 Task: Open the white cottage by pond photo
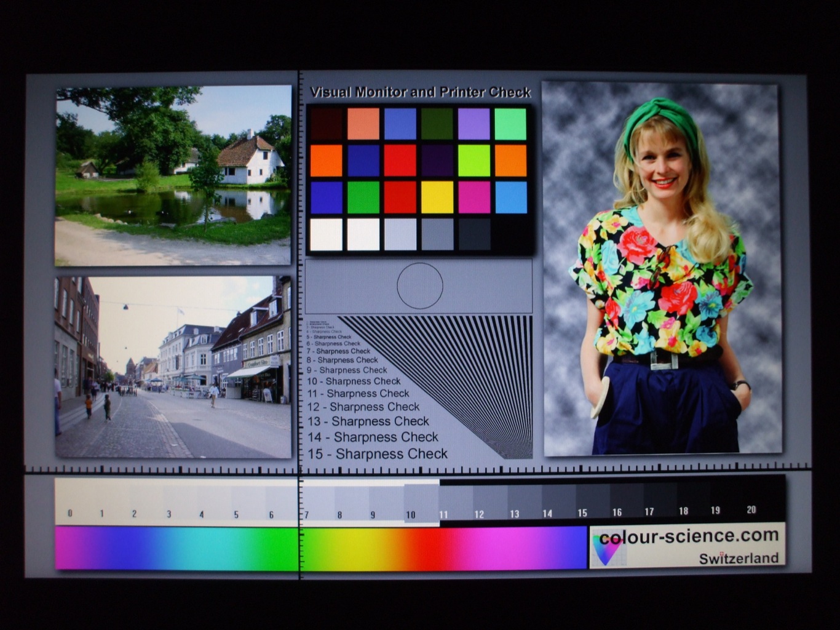coord(173,175)
